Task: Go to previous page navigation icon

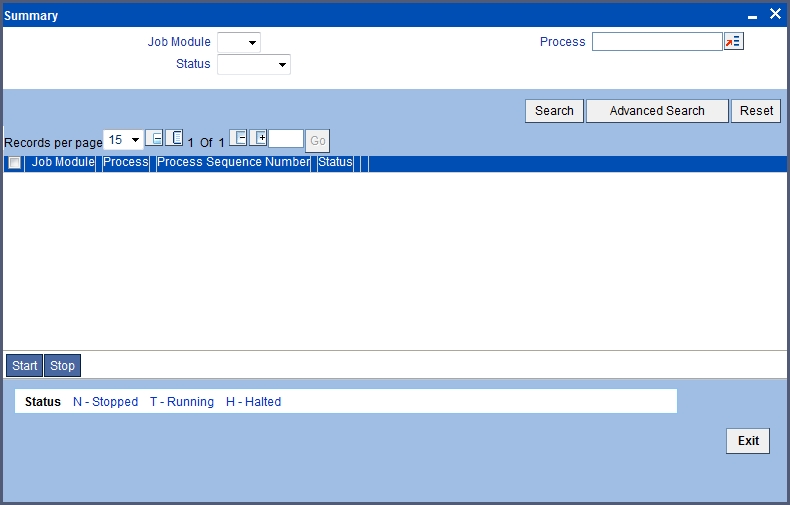Action: tap(174, 138)
